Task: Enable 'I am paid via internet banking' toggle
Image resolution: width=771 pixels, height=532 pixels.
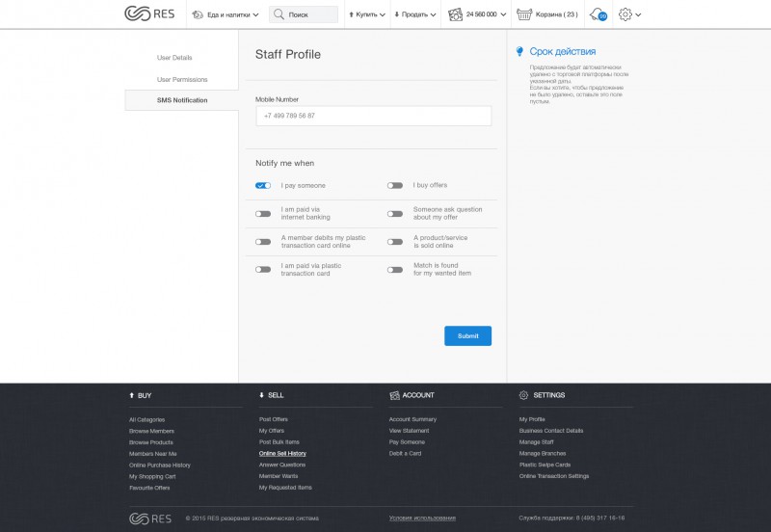Action: [263, 214]
